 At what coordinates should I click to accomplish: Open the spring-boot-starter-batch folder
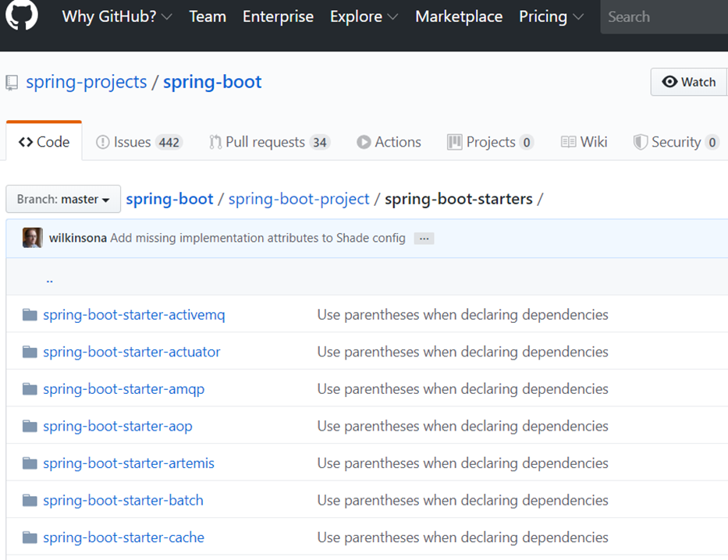123,500
